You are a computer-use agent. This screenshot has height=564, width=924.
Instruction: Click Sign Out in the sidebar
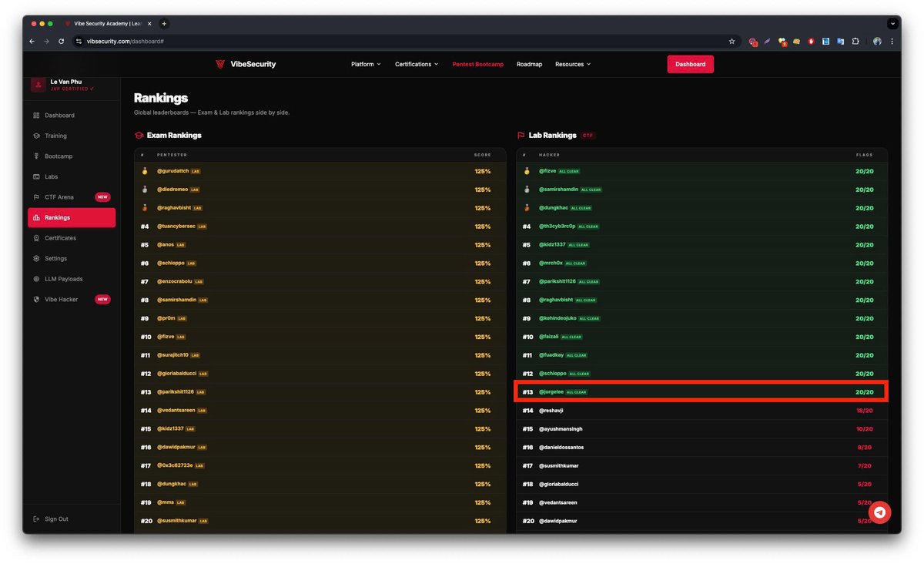click(57, 519)
